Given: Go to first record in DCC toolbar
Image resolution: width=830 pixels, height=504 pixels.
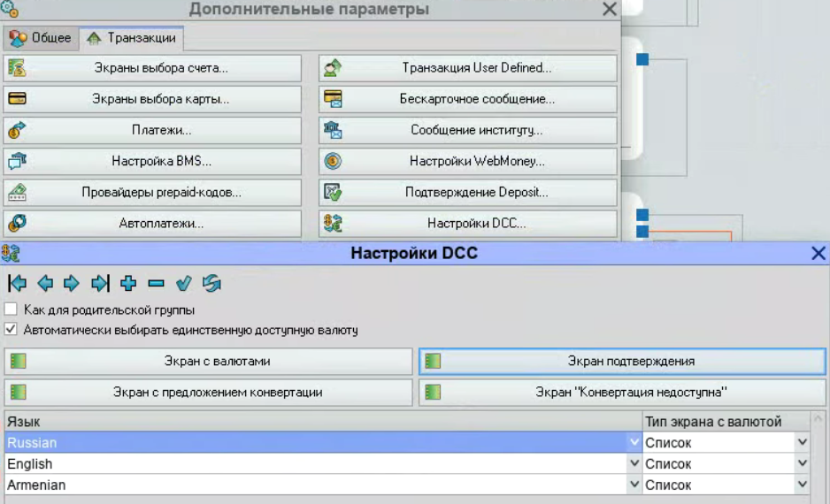Looking at the screenshot, I should coord(18,284).
